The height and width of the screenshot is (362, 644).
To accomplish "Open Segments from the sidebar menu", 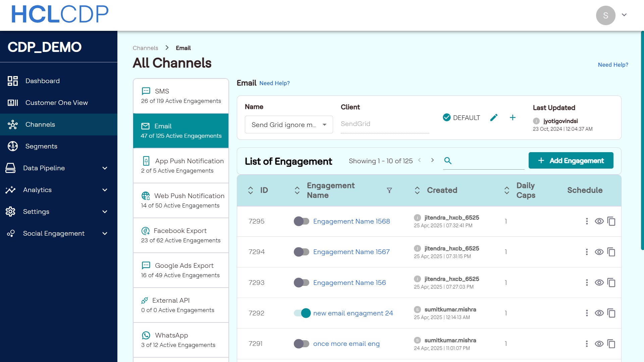I will click(x=41, y=146).
